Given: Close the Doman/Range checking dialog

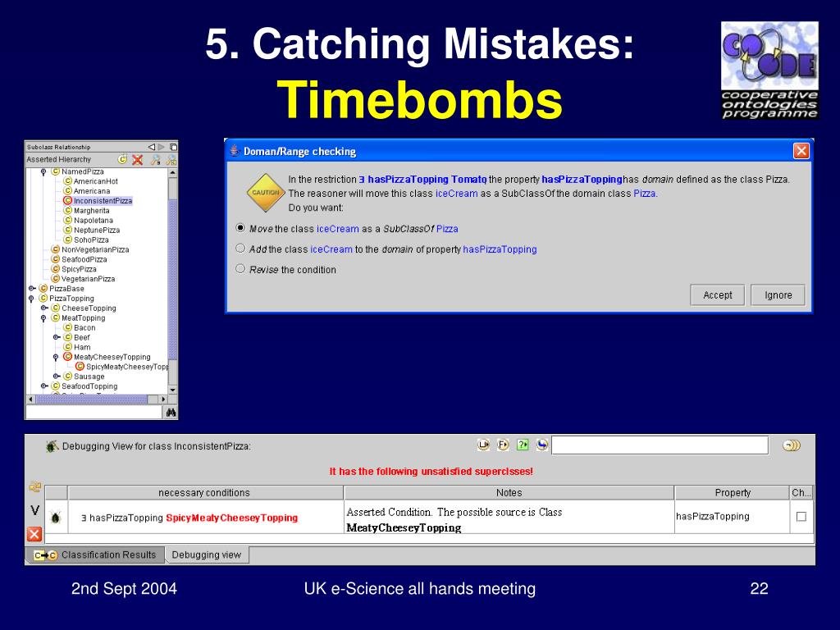Looking at the screenshot, I should pyautogui.click(x=801, y=151).
